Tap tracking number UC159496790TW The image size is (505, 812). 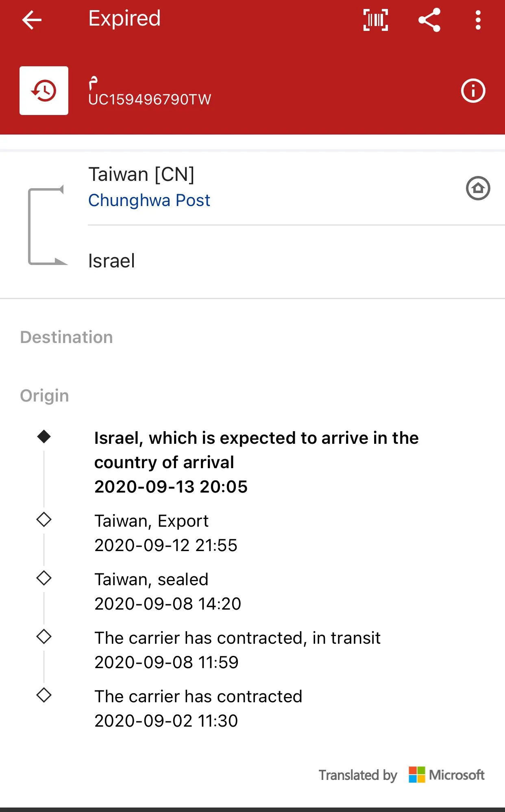pos(150,100)
